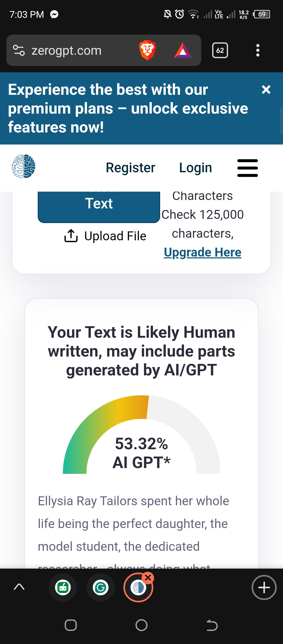Tap the site settings icon in address bar
The width and height of the screenshot is (283, 644).
click(x=19, y=50)
